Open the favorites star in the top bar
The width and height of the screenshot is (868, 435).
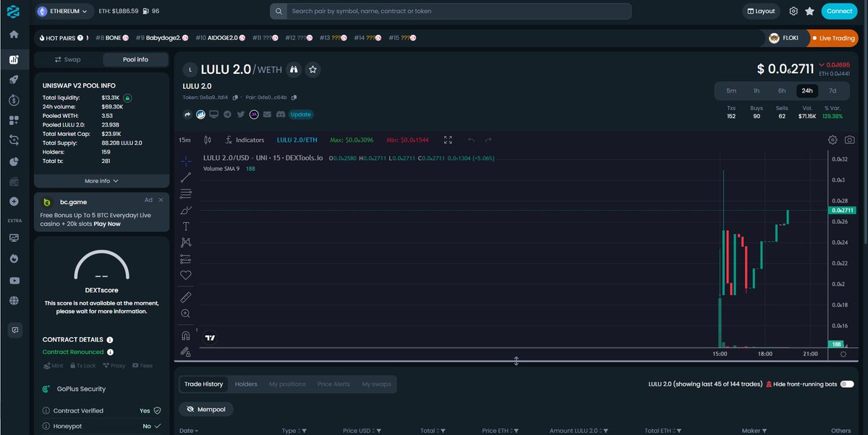coord(809,11)
